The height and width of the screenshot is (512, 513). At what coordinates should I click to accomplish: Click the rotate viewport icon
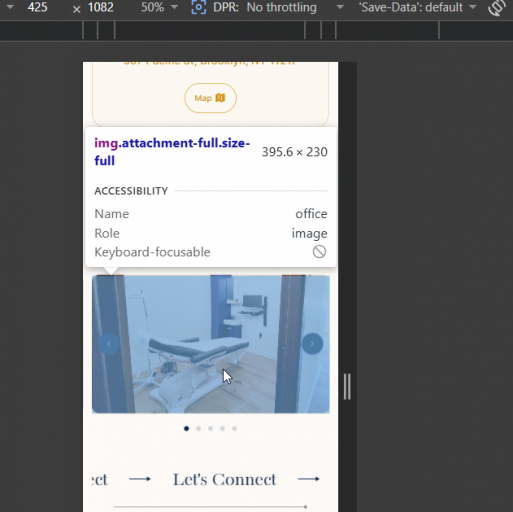coord(497,7)
